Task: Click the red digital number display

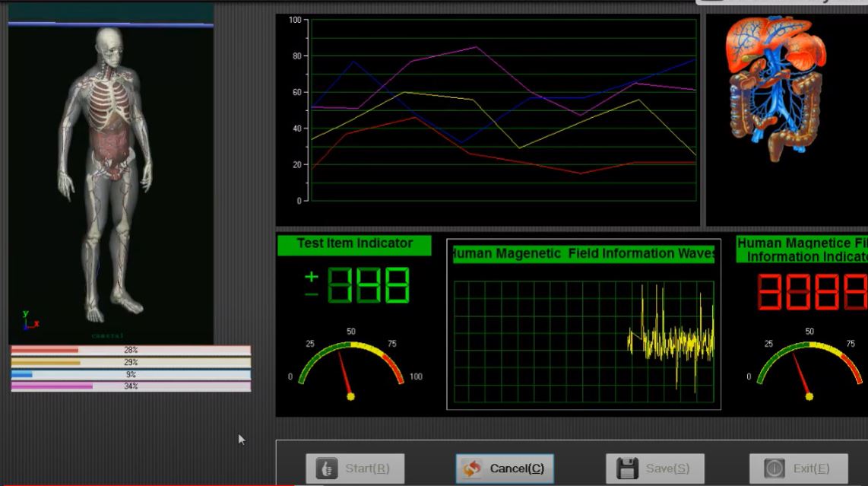Action: pyautogui.click(x=812, y=292)
